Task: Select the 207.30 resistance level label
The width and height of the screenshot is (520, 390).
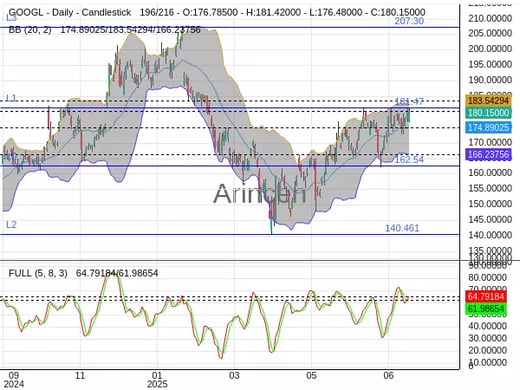Action: tap(409, 21)
